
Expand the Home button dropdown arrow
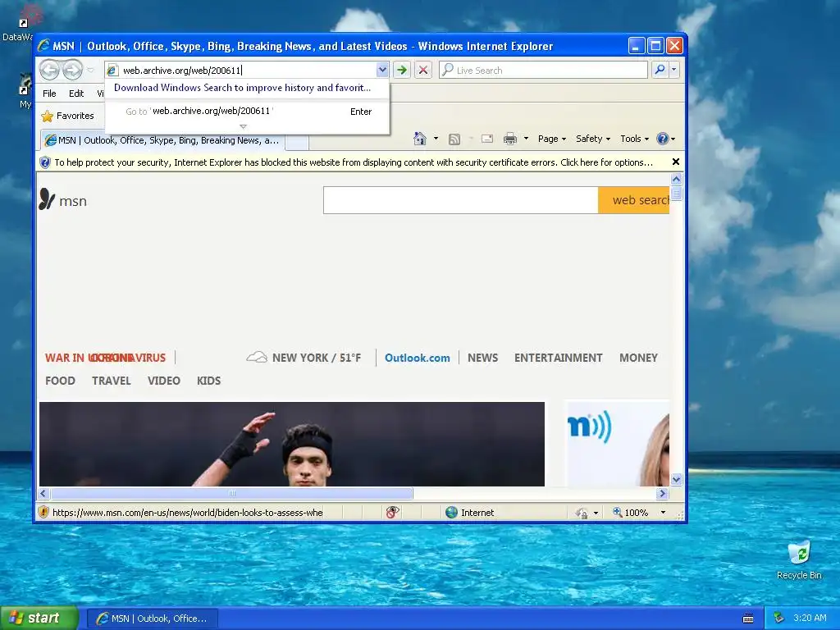pyautogui.click(x=436, y=139)
